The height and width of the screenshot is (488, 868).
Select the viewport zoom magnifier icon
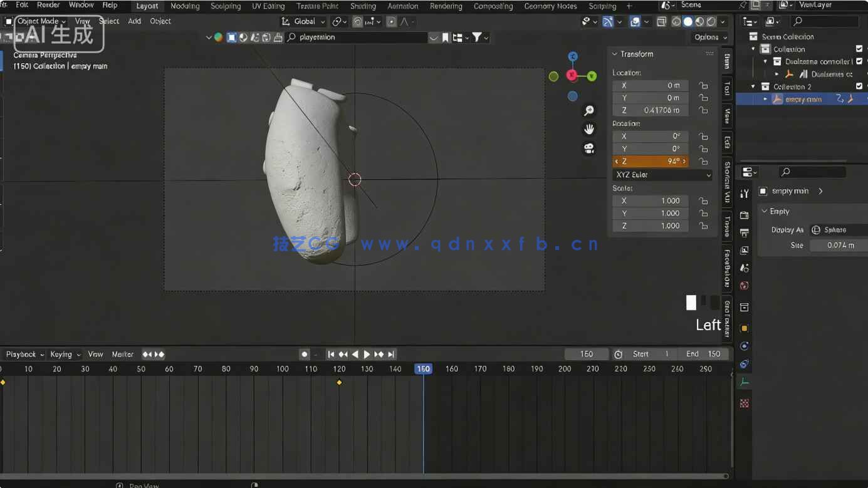pyautogui.click(x=589, y=110)
